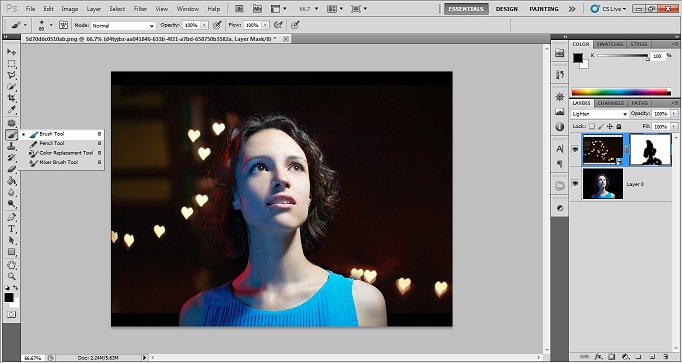
Task: Click the Essentials workspace button
Action: click(466, 9)
